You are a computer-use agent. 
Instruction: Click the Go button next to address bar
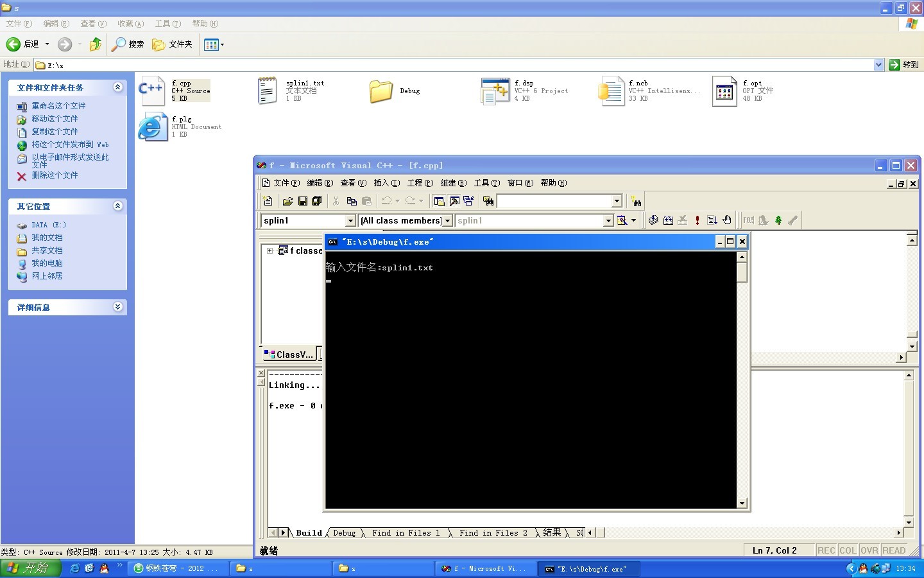(x=904, y=65)
